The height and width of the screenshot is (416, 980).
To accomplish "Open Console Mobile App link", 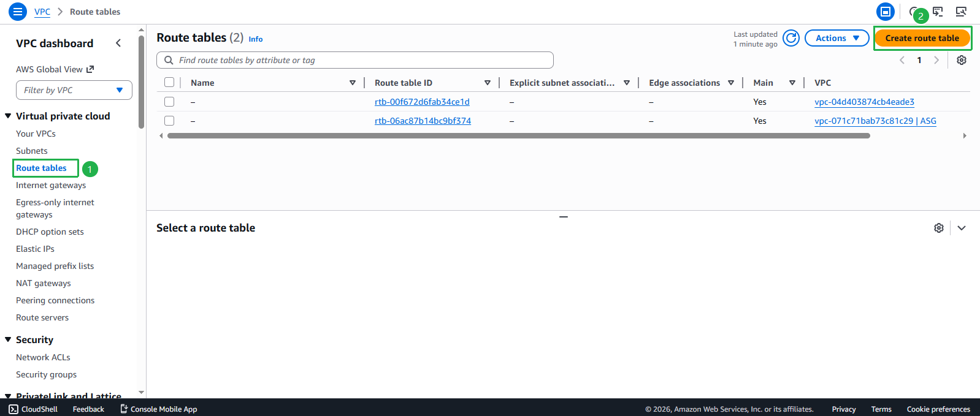I will coord(159,409).
